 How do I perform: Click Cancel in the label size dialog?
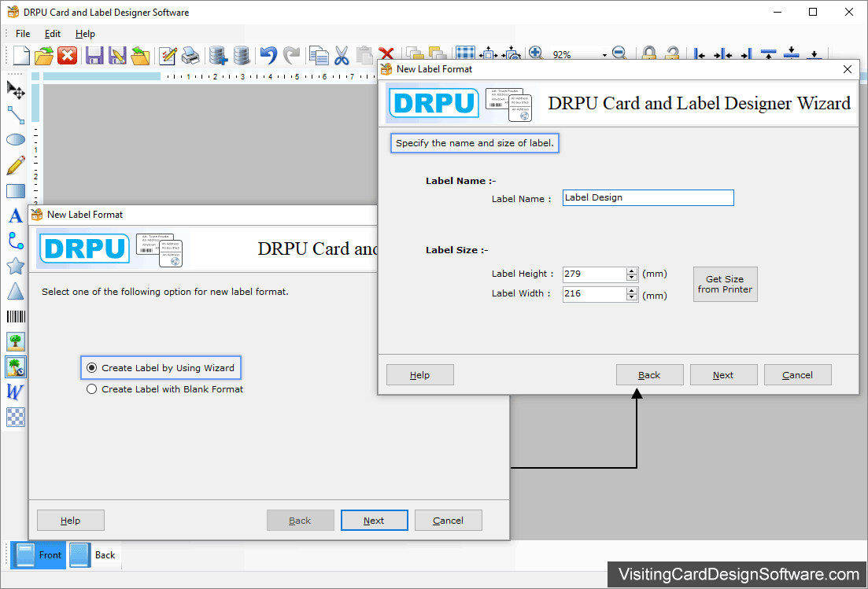tap(798, 375)
